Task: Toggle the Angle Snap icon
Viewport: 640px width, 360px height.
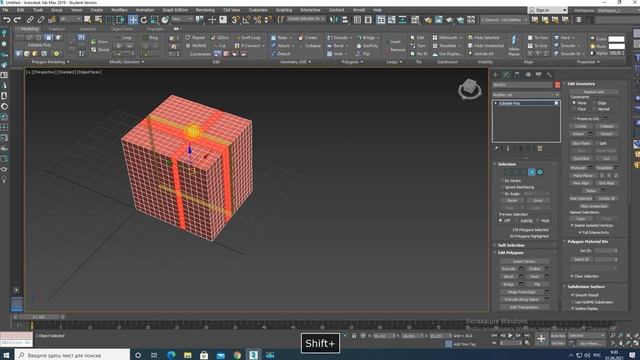Action: [x=247, y=20]
